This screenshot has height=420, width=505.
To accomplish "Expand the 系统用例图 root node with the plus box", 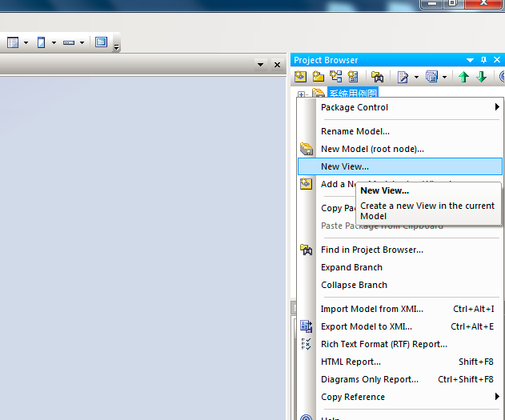I will (301, 94).
